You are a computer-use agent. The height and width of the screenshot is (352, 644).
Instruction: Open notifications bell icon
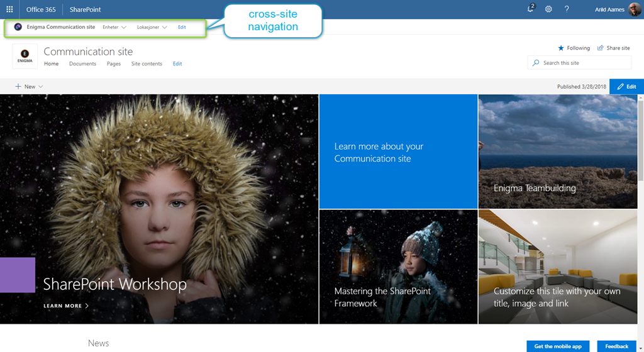pyautogui.click(x=531, y=9)
